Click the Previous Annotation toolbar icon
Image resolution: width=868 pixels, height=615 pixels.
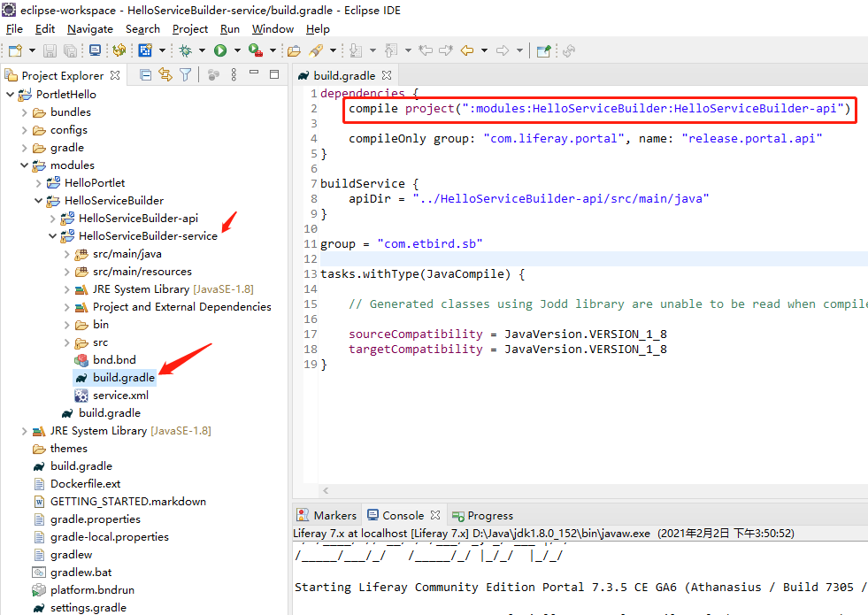click(391, 50)
